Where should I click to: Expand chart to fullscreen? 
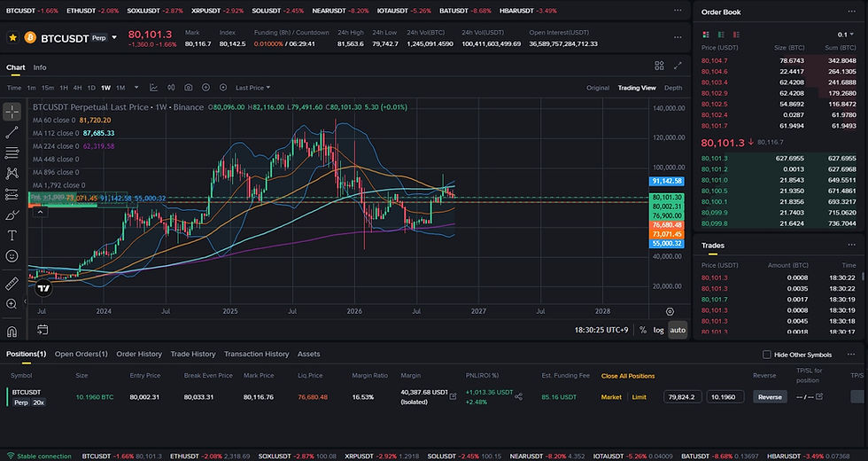coord(678,66)
